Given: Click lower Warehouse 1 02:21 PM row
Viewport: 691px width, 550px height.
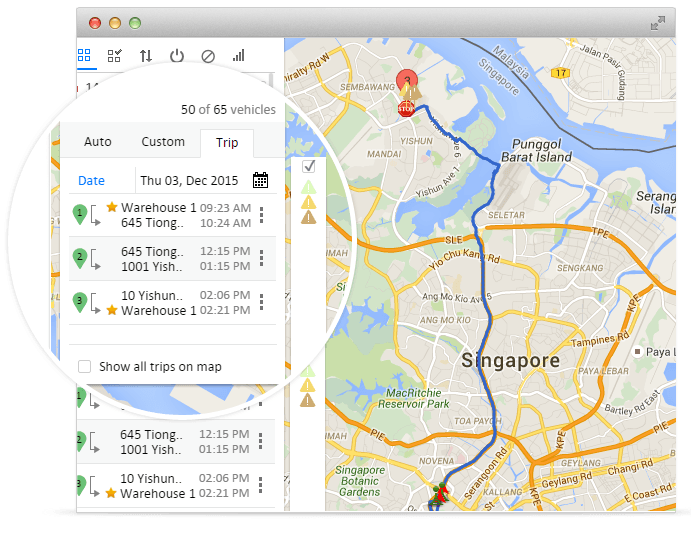Looking at the screenshot, I should (x=176, y=486).
